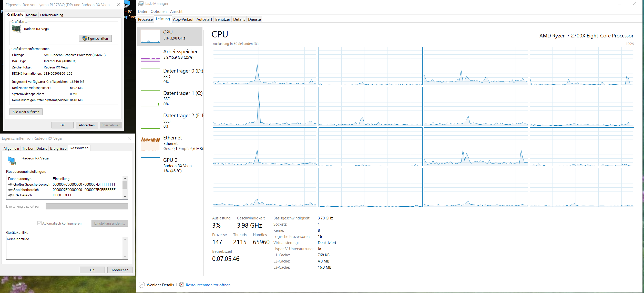Viewport: 644px width, 293px height.
Task: Click the Radeon RX Vega adapter card icon
Action: (16, 29)
